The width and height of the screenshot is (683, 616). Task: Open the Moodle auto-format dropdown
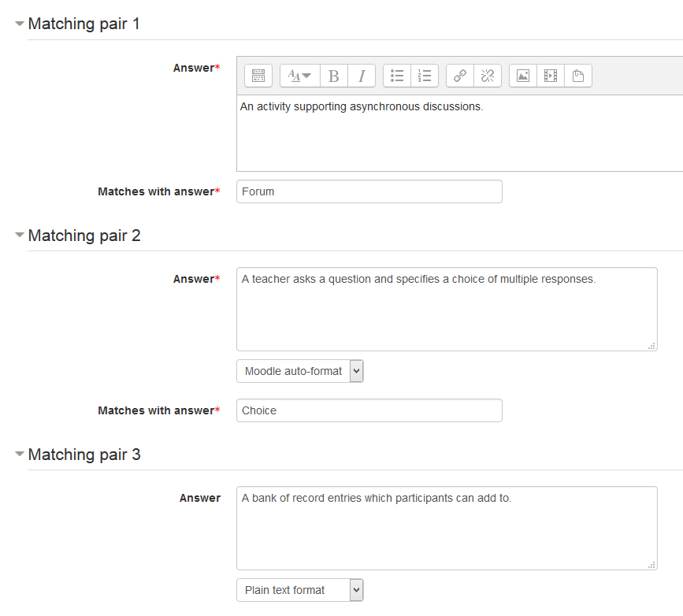(300, 371)
